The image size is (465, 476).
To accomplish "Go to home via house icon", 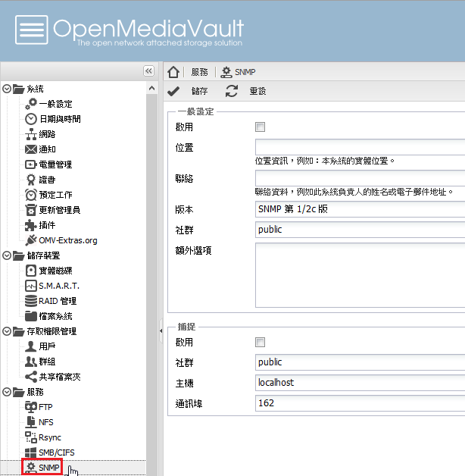I will point(173,72).
